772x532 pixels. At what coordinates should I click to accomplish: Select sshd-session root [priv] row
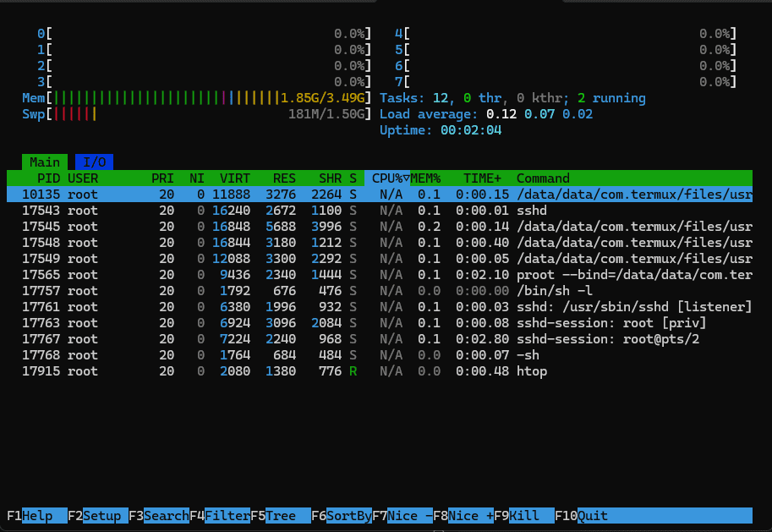pyautogui.click(x=380, y=323)
